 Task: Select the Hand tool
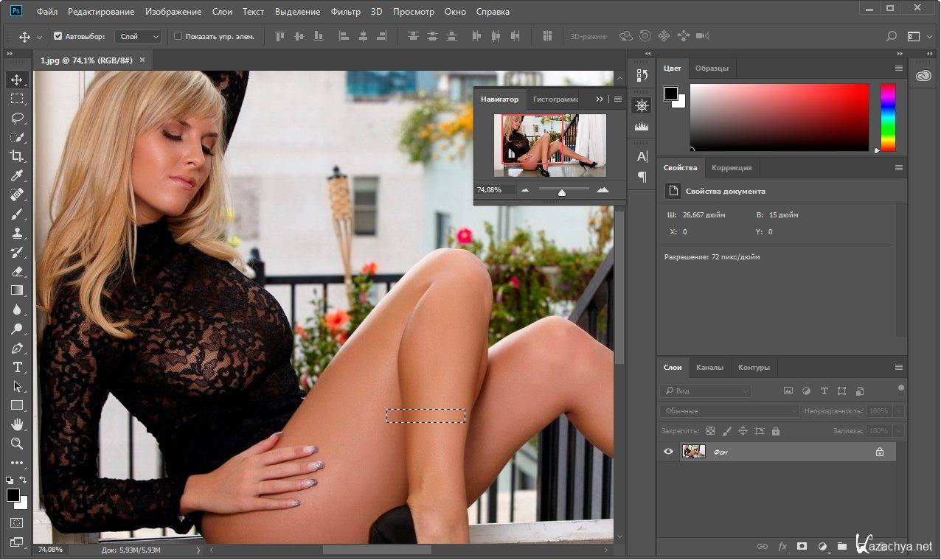[17, 424]
